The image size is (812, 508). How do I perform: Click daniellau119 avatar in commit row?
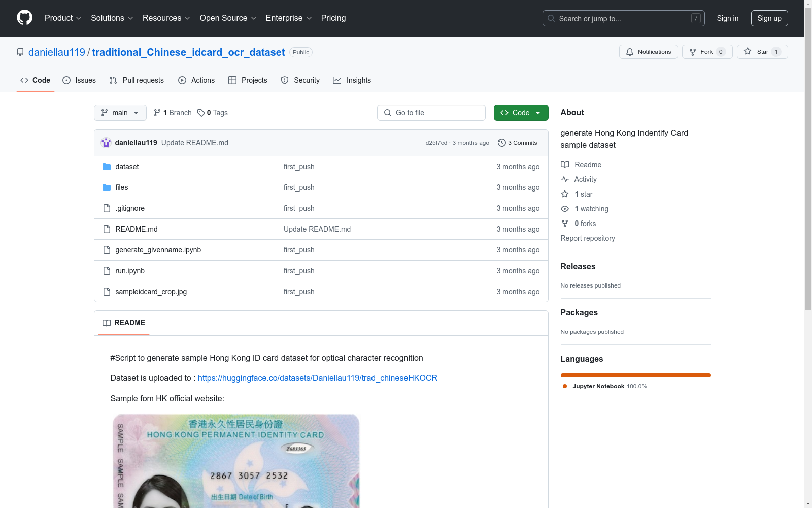106,143
